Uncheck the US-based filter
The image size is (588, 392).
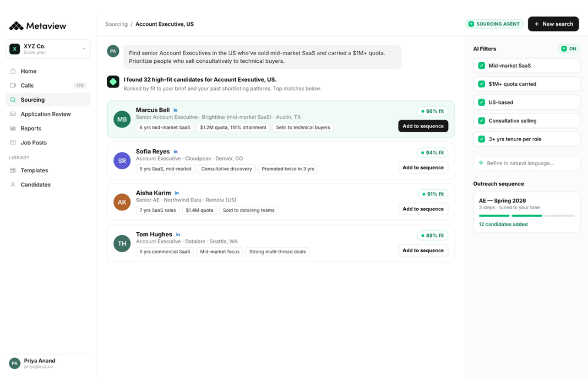click(482, 102)
